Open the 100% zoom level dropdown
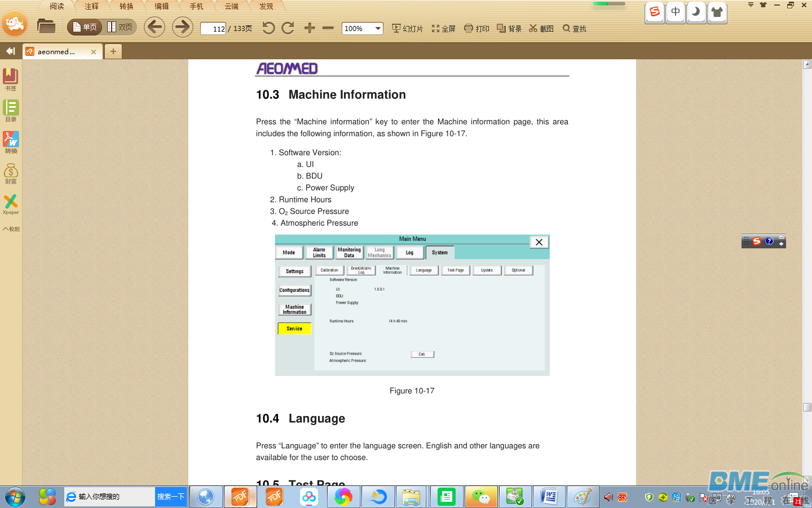This screenshot has width=812, height=508. pyautogui.click(x=378, y=28)
